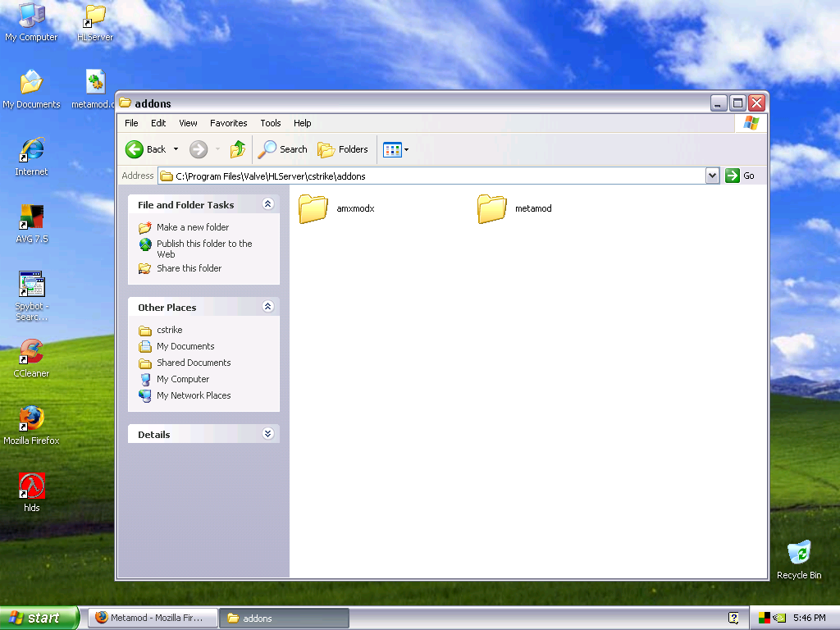Open the Tools menu
The width and height of the screenshot is (840, 630).
pos(271,123)
